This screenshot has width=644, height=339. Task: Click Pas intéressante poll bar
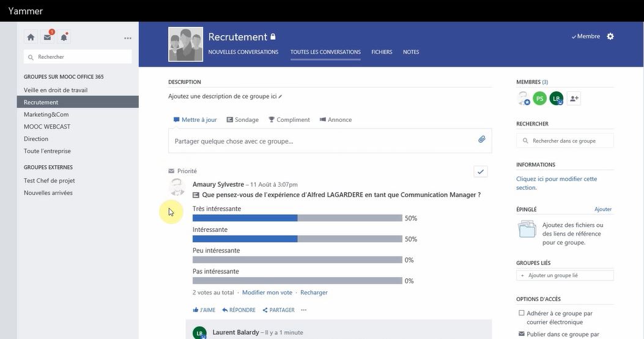(297, 281)
